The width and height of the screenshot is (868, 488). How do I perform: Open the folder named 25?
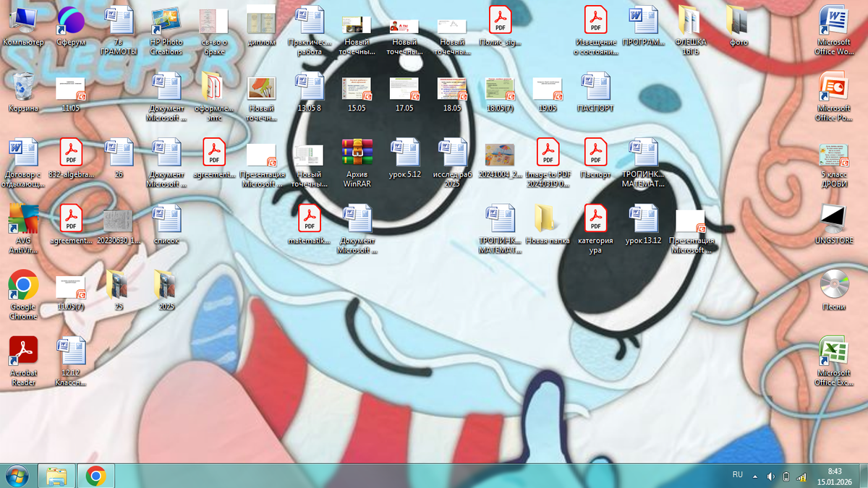click(119, 291)
